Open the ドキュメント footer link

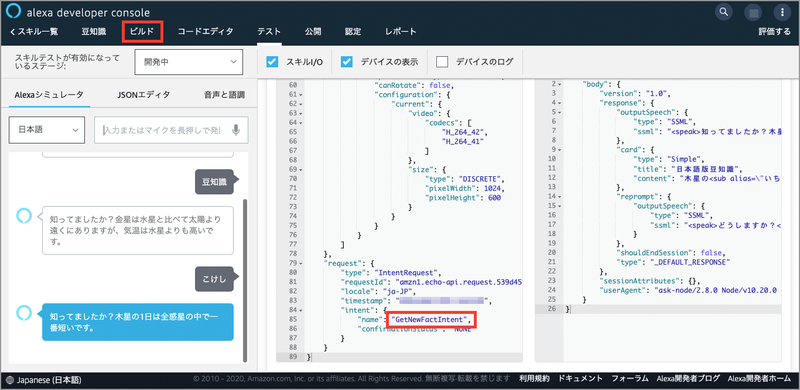pos(581,379)
